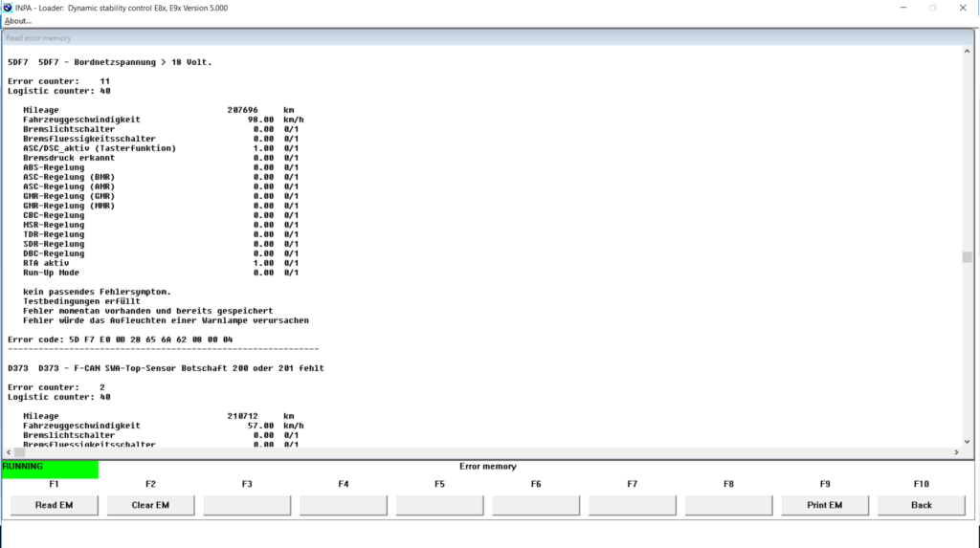Go back using the Back button
The image size is (980, 548).
click(921, 505)
